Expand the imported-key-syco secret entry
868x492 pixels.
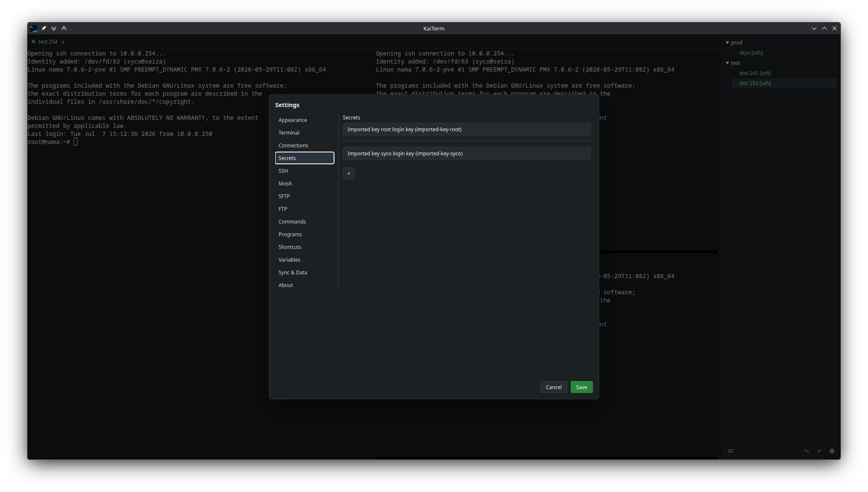[x=467, y=154]
